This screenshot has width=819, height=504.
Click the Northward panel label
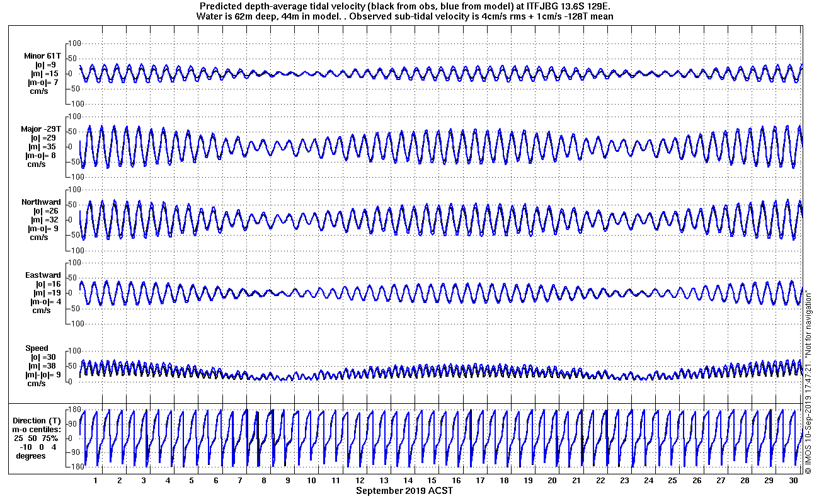41,202
